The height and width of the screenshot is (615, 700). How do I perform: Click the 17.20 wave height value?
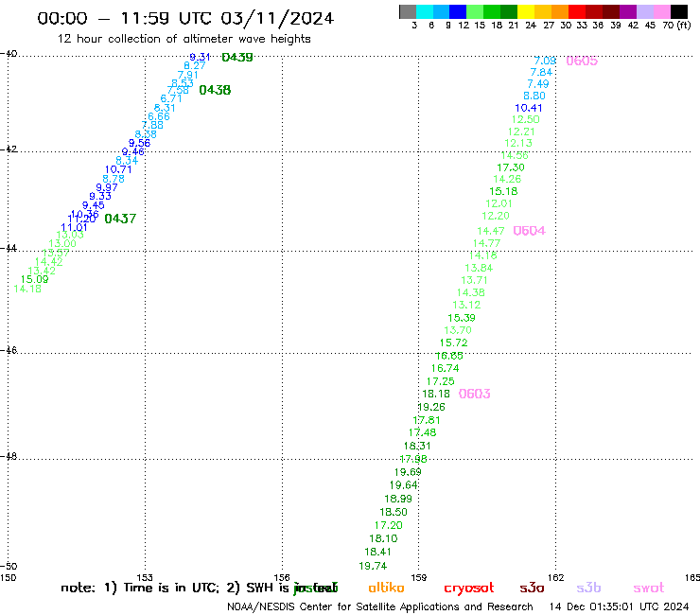click(x=389, y=526)
